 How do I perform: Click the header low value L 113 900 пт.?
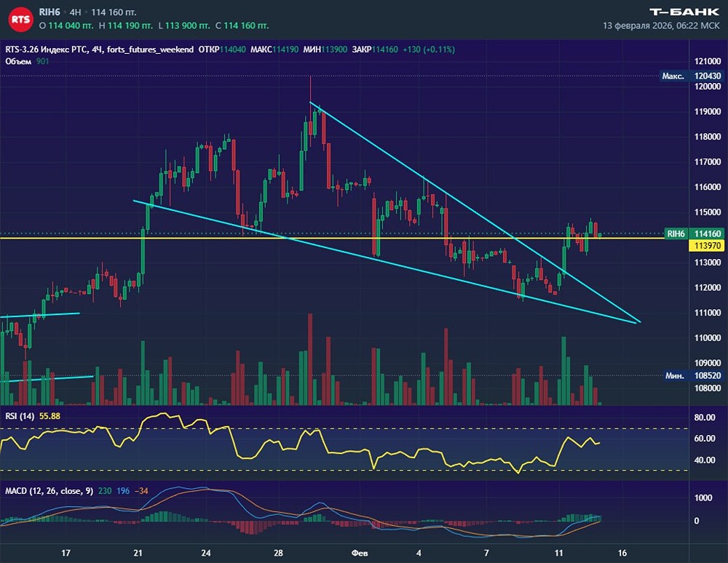(184, 26)
